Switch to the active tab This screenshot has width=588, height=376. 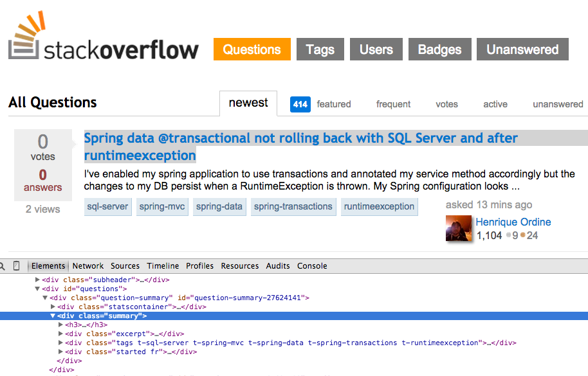[495, 104]
